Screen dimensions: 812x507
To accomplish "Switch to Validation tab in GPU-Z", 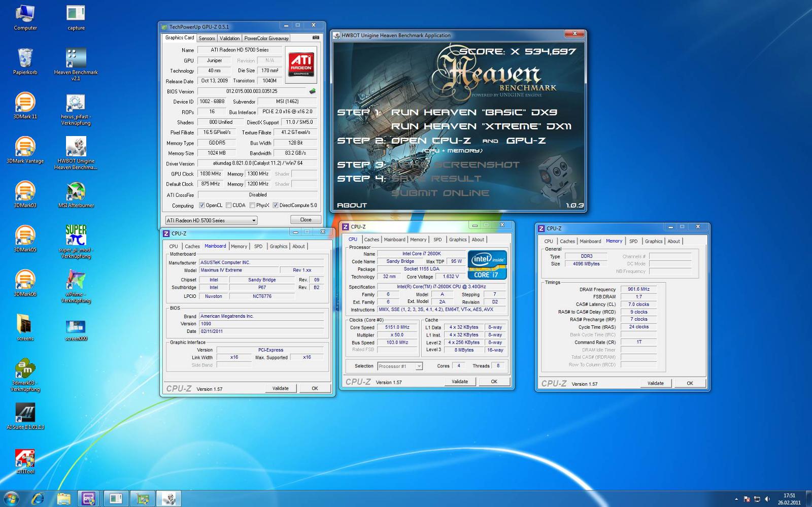I will click(x=229, y=38).
